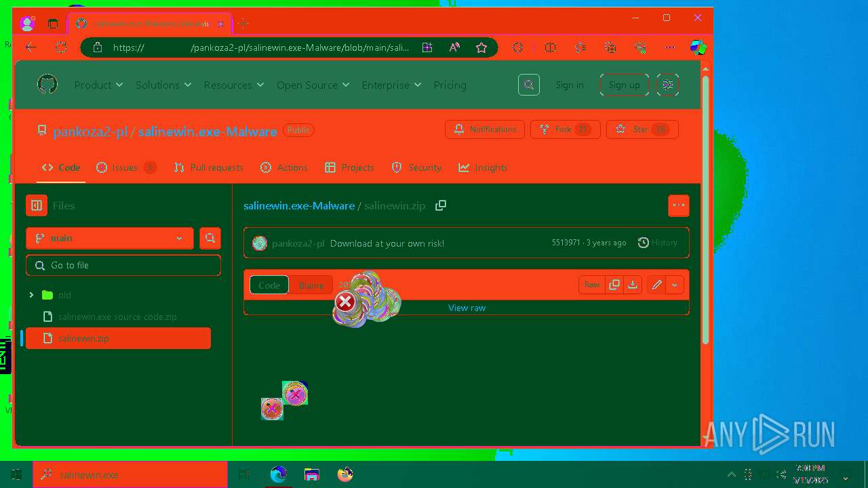Open Task View in the taskbar
This screenshot has width=868, height=488.
tap(244, 474)
